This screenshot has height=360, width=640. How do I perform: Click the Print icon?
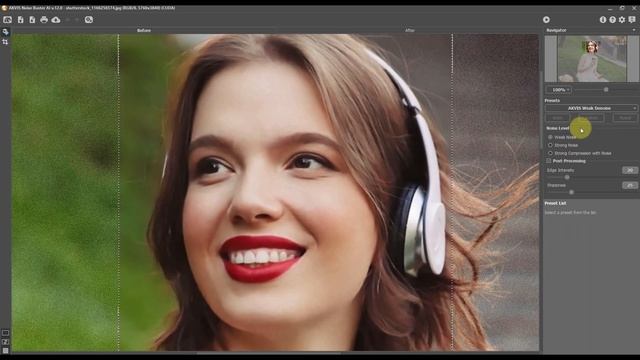tap(44, 20)
